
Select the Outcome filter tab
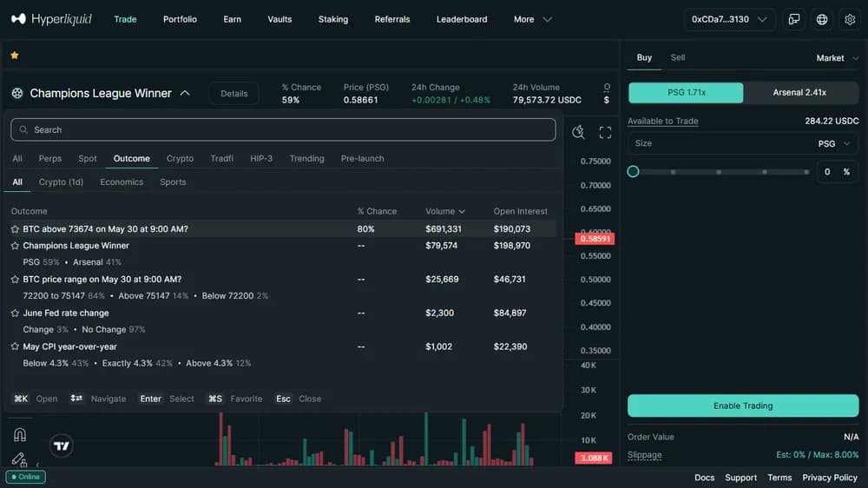tap(132, 158)
